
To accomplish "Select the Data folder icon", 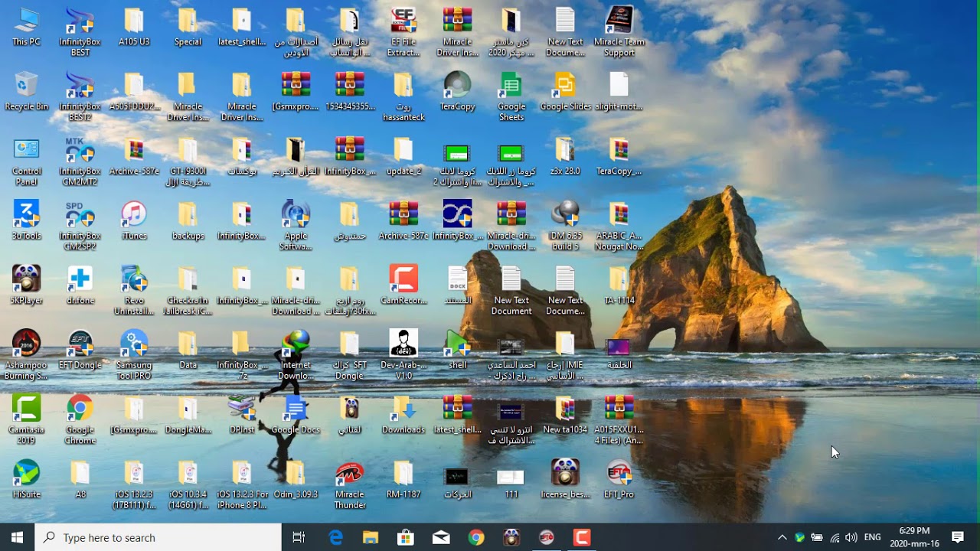I will 188,350.
